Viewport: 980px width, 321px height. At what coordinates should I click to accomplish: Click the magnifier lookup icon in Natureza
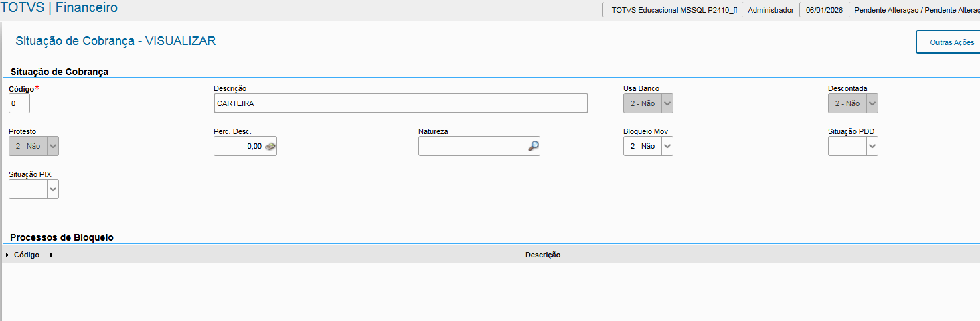pyautogui.click(x=533, y=146)
